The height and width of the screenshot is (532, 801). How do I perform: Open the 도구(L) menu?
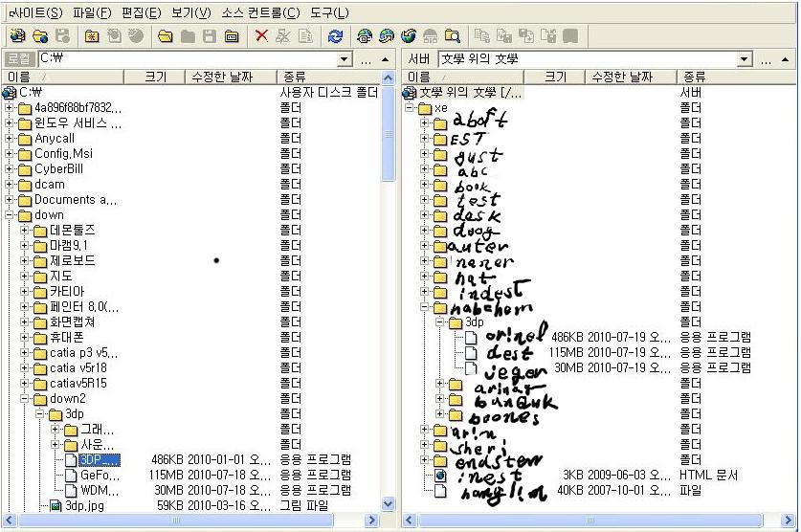[x=329, y=12]
